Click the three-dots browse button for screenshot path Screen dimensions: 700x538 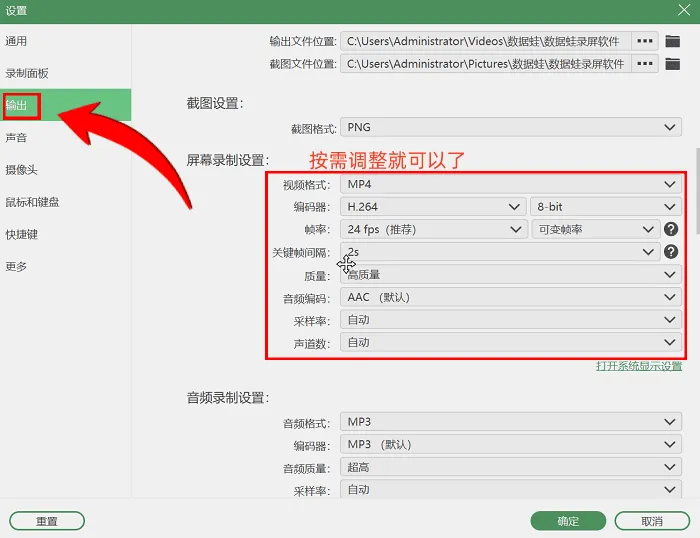[x=645, y=64]
